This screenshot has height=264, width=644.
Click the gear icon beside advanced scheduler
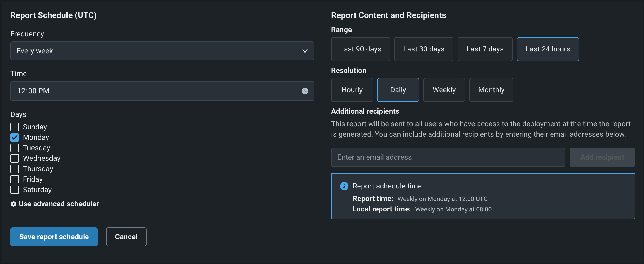click(x=14, y=204)
